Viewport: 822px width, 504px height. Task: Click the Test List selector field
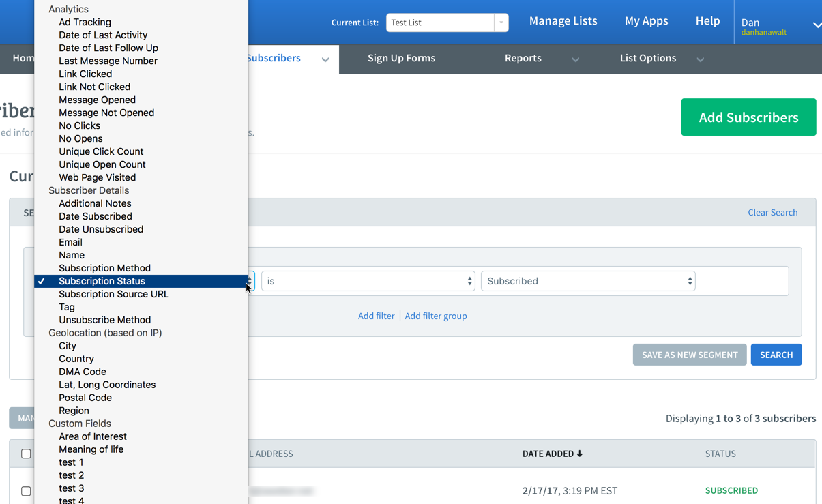coord(440,23)
